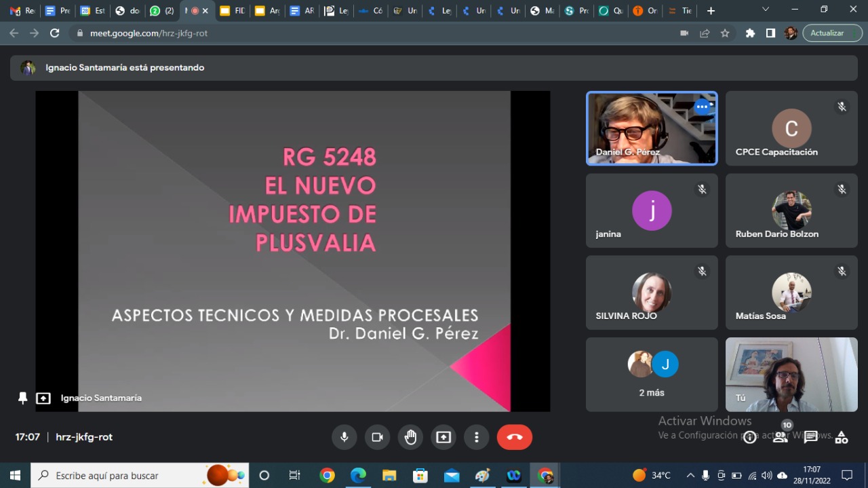The width and height of the screenshot is (868, 488).
Task: Mute the microphone in the call
Action: 344,437
